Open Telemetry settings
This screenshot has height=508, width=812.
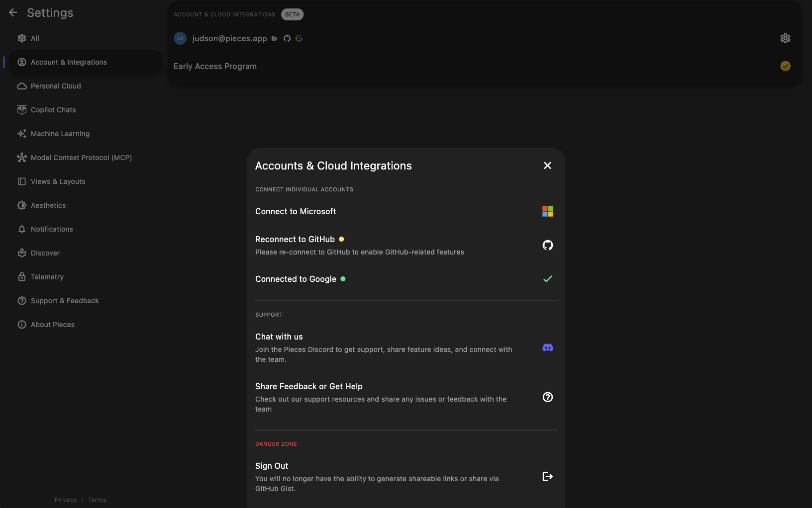[85, 277]
